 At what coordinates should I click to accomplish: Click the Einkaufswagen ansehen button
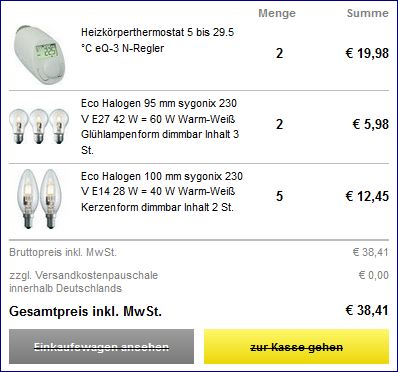[101, 347]
